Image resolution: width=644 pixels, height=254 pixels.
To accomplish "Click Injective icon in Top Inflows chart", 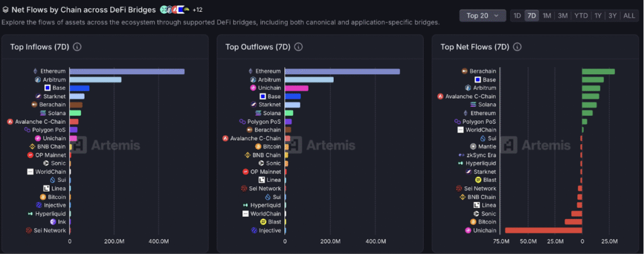I will coord(39,205).
